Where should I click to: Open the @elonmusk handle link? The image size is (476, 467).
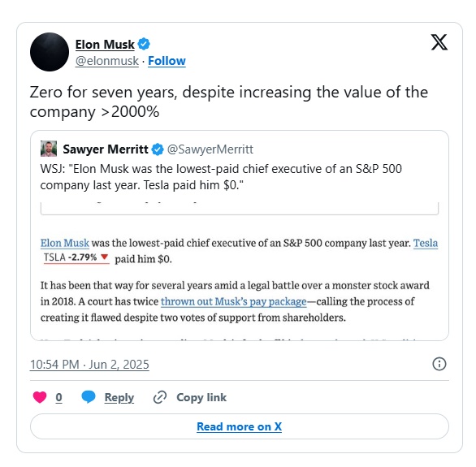tap(107, 61)
